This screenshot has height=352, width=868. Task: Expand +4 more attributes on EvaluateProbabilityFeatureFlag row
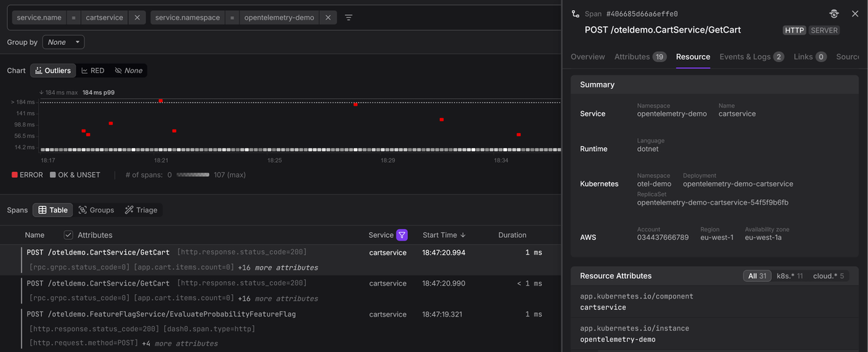[x=179, y=343]
